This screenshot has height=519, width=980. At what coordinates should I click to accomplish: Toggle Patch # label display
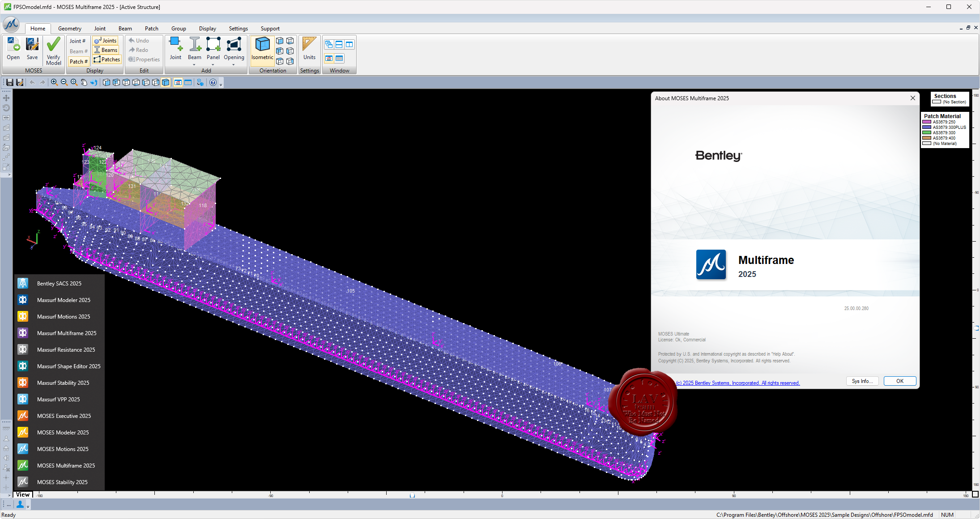click(78, 61)
